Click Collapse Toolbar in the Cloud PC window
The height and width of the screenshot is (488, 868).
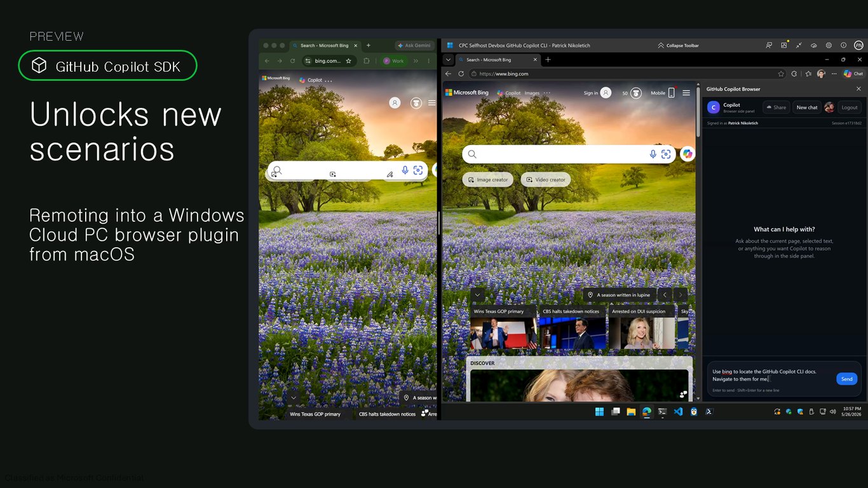[x=678, y=46]
